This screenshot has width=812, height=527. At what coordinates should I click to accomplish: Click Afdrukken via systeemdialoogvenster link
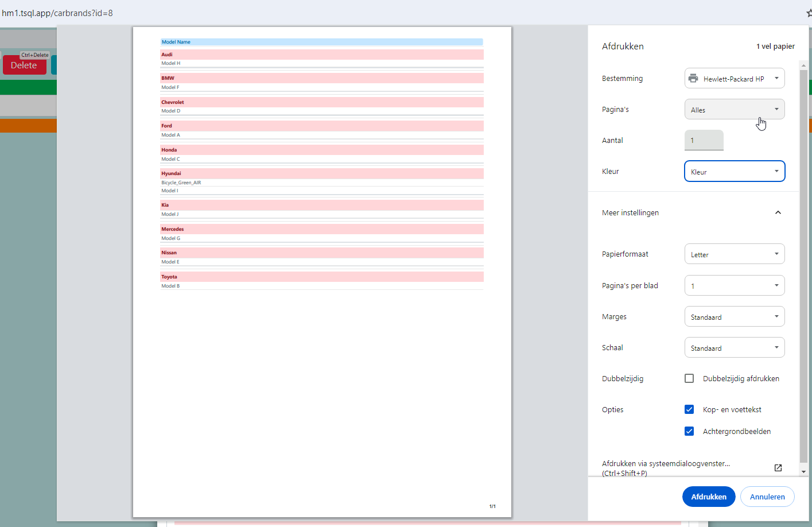[666, 468]
